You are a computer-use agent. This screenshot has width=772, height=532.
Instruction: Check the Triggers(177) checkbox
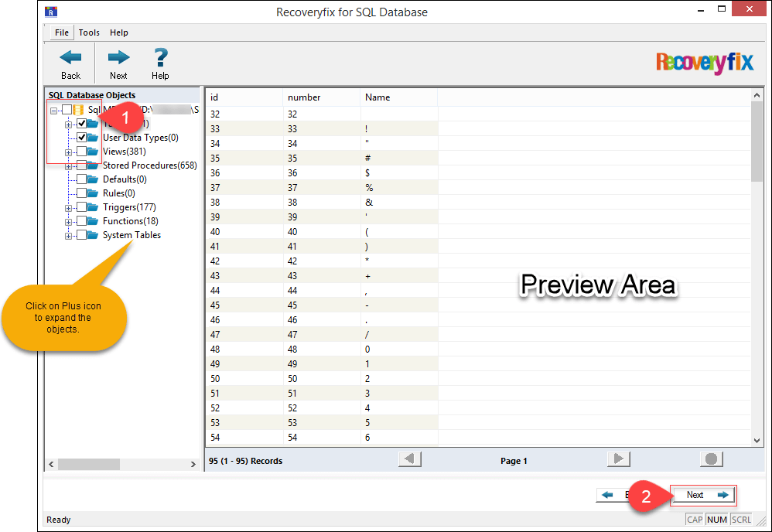tap(82, 207)
